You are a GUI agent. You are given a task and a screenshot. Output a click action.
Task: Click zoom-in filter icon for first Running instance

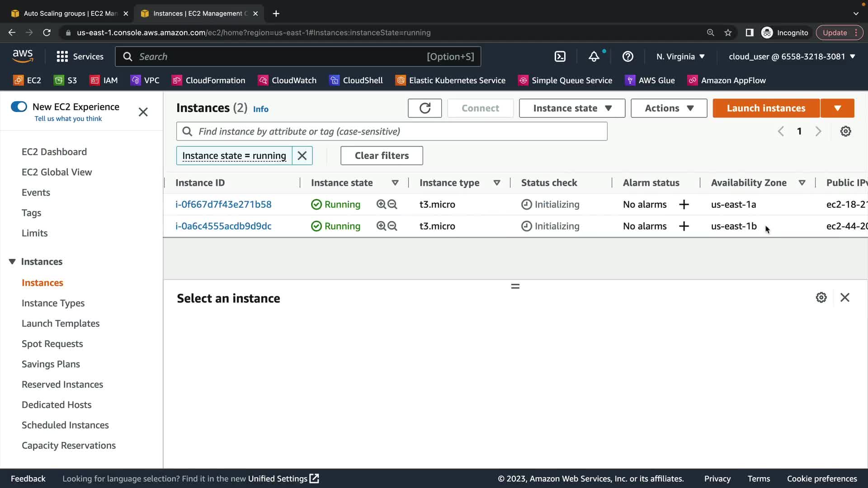(381, 205)
